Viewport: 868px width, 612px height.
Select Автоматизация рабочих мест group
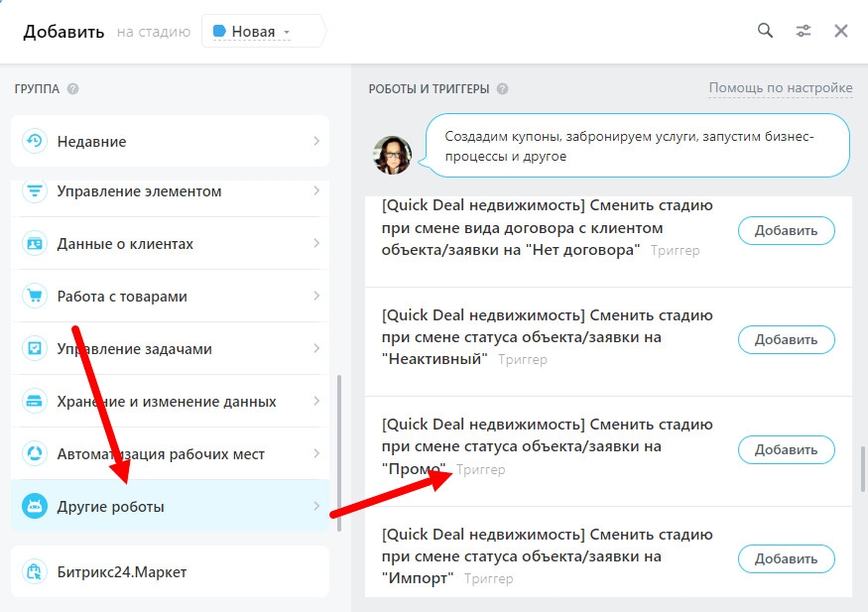coord(161,454)
